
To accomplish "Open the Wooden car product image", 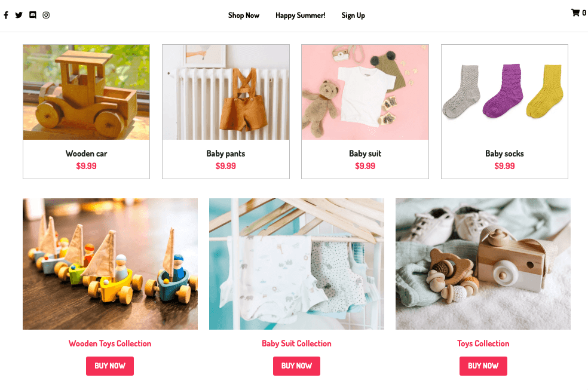I will tap(86, 92).
